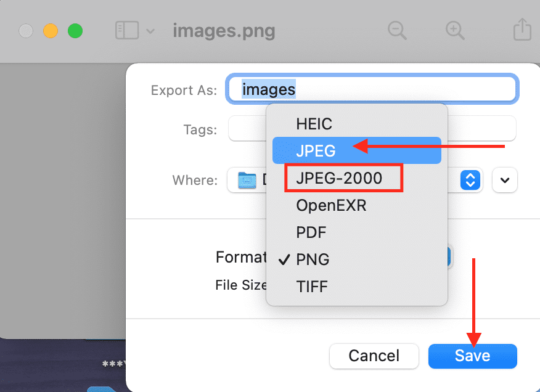
Task: Choose PDF as the export format
Action: coord(311,232)
